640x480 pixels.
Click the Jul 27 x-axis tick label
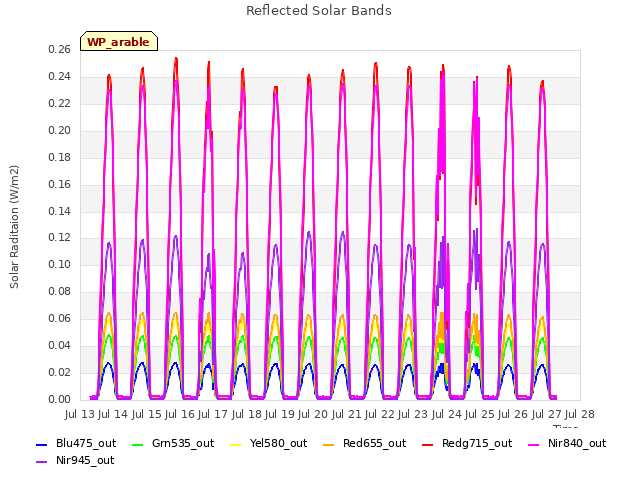point(547,414)
